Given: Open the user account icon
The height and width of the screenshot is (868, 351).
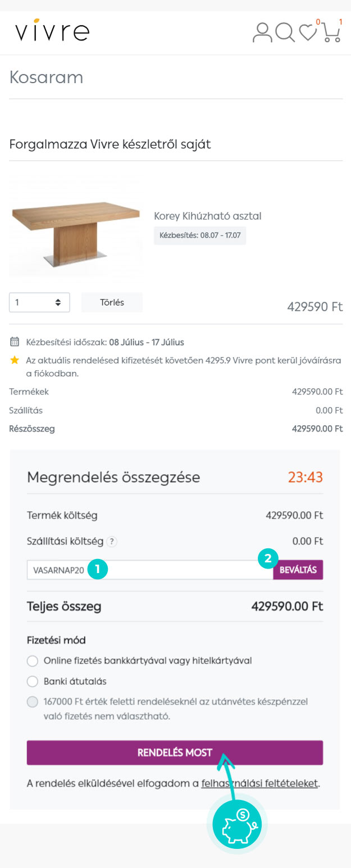Looking at the screenshot, I should (262, 33).
